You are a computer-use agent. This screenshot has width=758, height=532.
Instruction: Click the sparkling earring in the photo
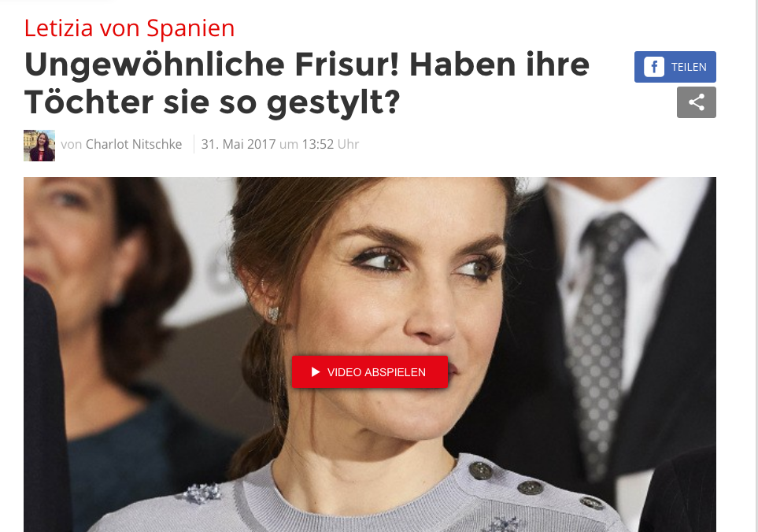pyautogui.click(x=274, y=314)
